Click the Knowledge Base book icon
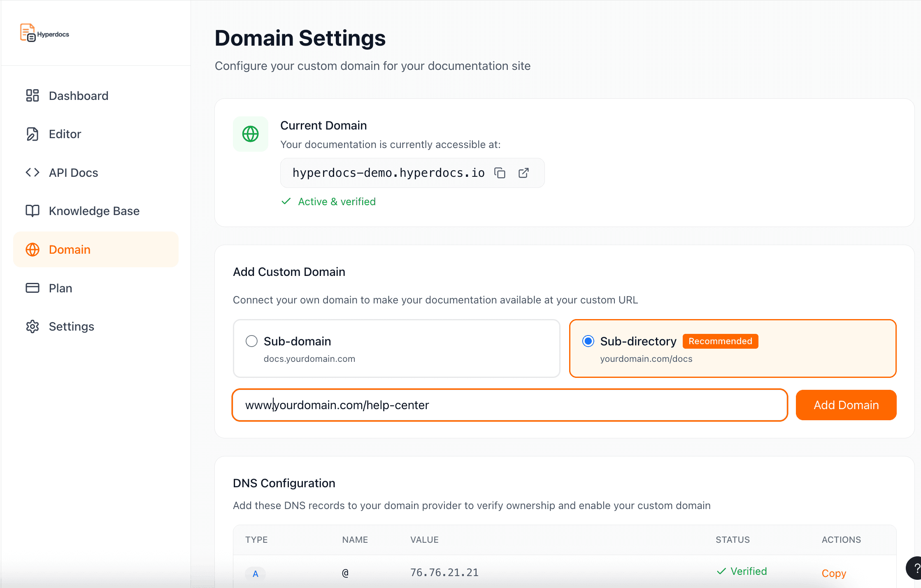 tap(33, 211)
